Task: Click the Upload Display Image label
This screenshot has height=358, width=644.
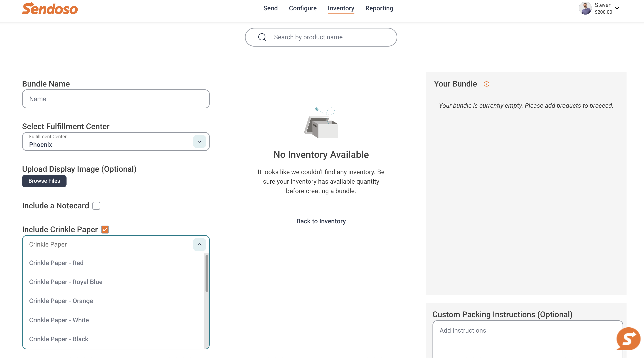Action: tap(79, 169)
